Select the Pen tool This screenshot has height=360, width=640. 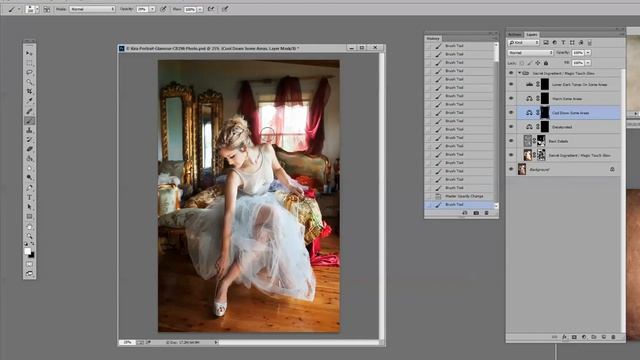click(x=29, y=188)
